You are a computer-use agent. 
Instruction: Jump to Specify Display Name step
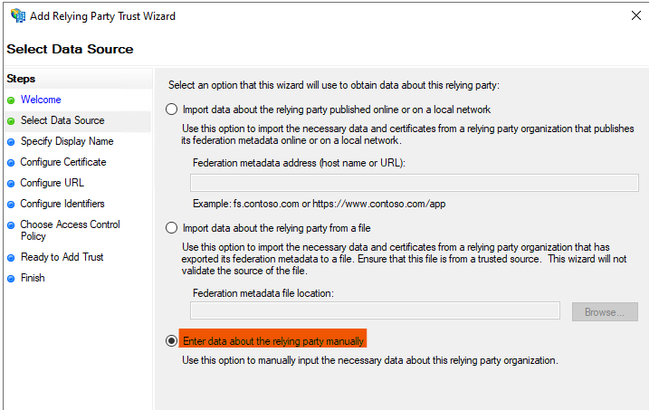click(67, 141)
